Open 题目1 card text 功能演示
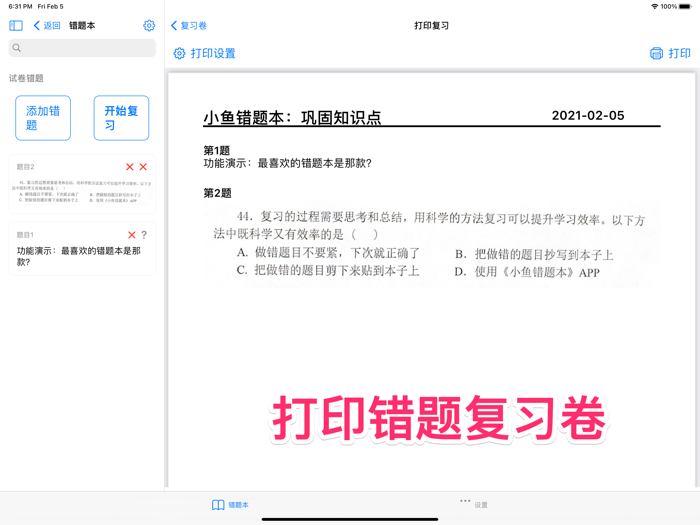Viewport: 700px width, 525px height. pyautogui.click(x=79, y=256)
